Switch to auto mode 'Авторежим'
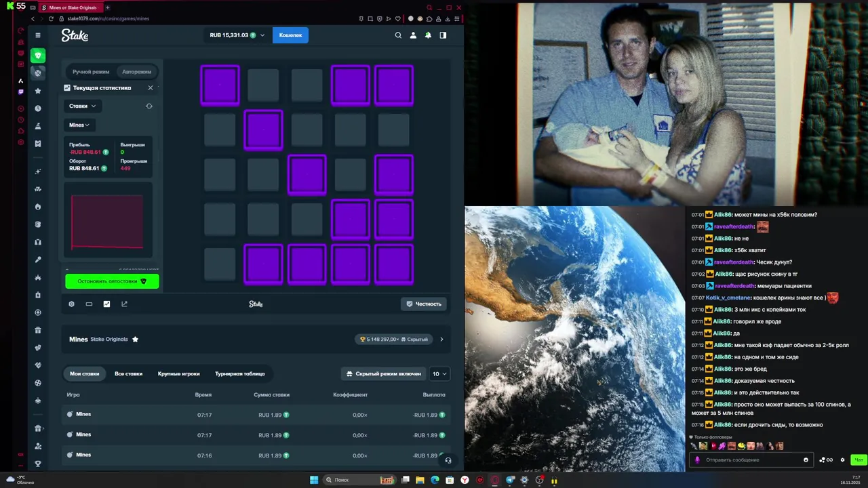 click(136, 71)
